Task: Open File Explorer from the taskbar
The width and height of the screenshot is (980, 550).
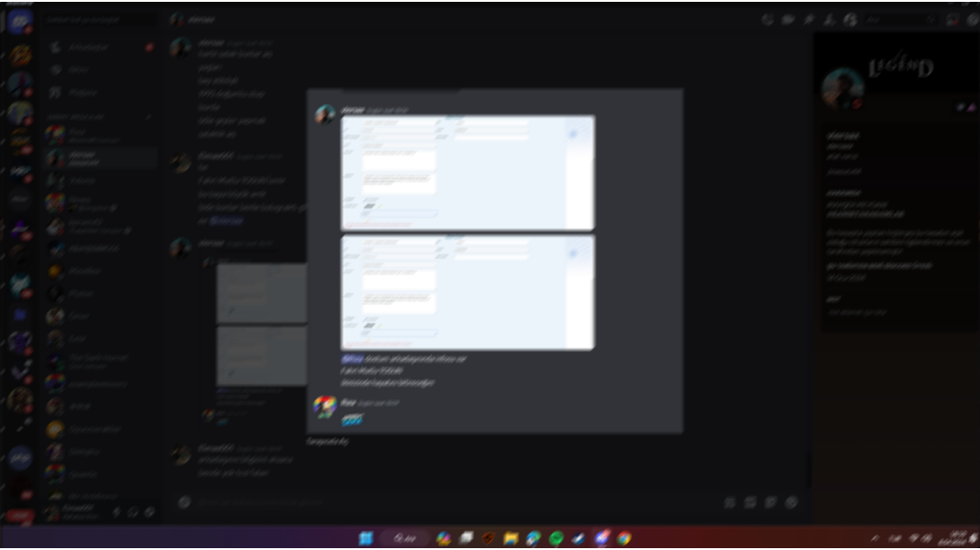Action: tap(510, 538)
